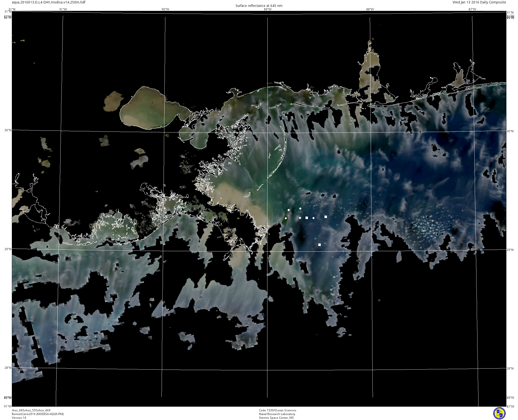Image resolution: width=518 pixels, height=420 pixels.
Task: Click the upper-left diamond of the marker cluster
Action: pos(289,210)
